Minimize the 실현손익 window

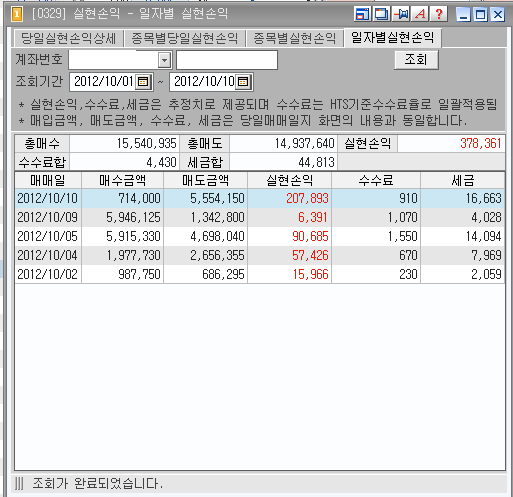pyautogui.click(x=463, y=15)
